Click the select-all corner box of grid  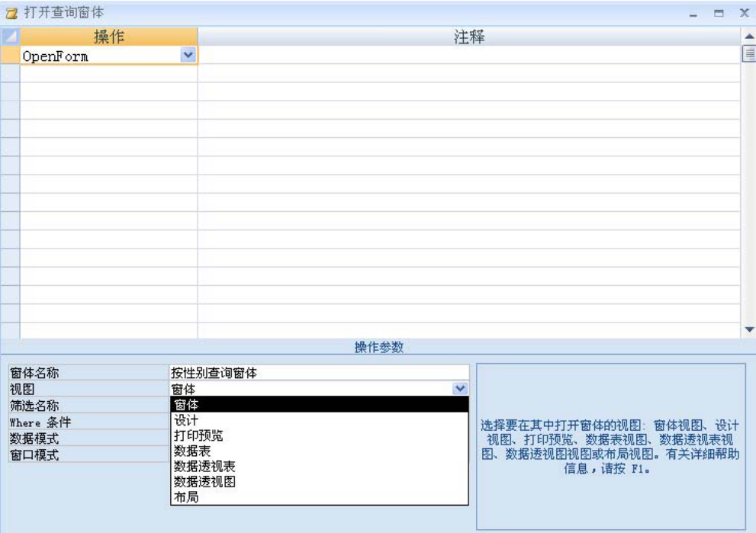(x=10, y=37)
